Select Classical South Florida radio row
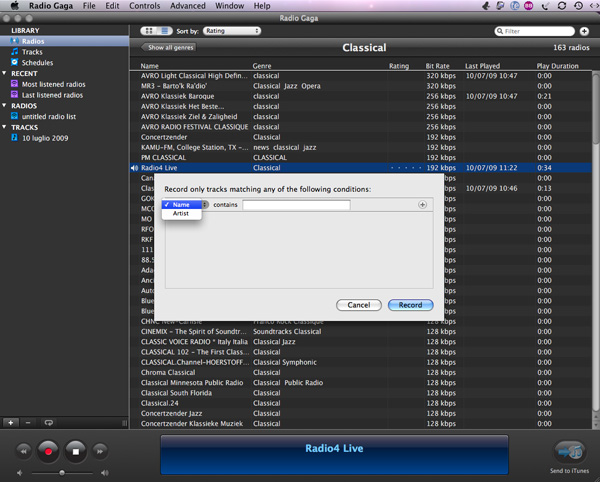Image resolution: width=600 pixels, height=482 pixels. pos(360,393)
